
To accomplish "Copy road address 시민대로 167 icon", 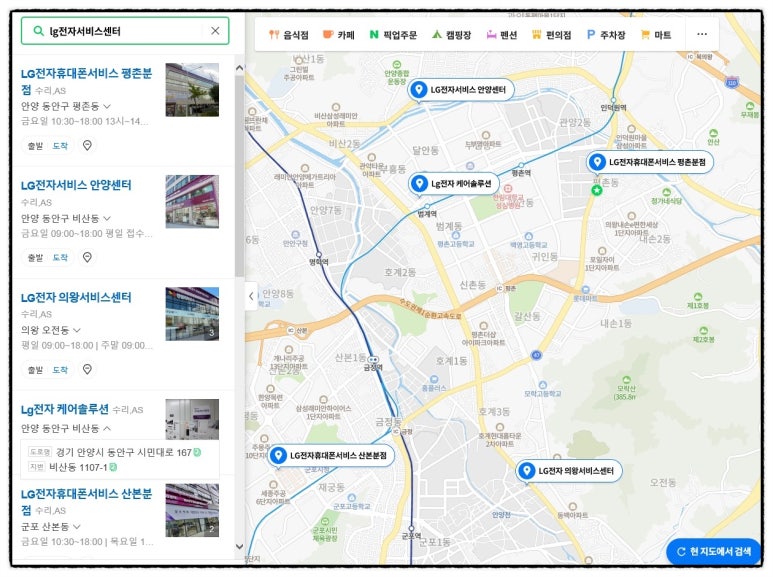I will coord(198,452).
